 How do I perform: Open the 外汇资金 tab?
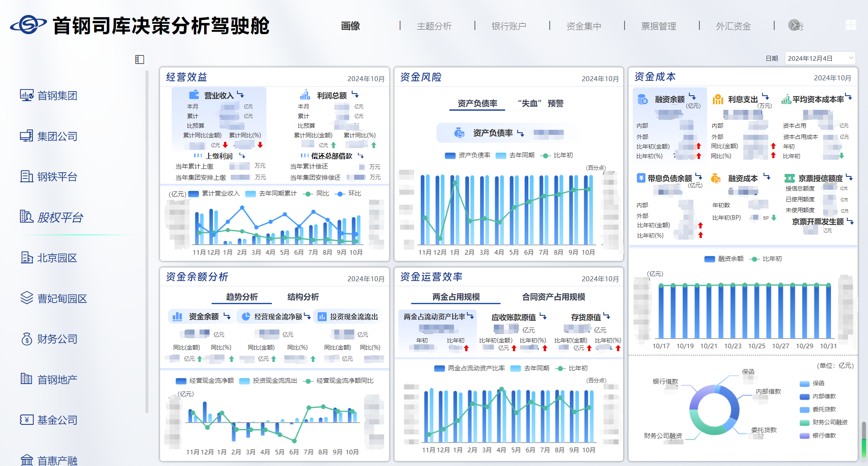pos(733,26)
